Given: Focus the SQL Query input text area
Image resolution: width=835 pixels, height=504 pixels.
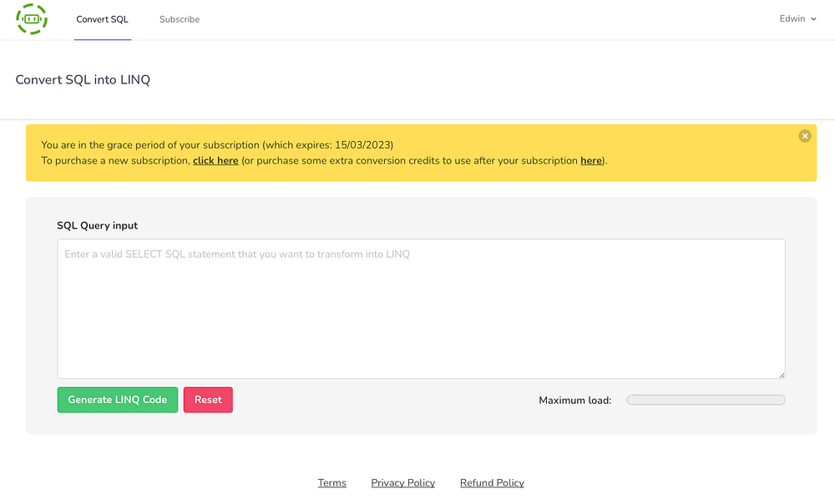Looking at the screenshot, I should click(421, 309).
